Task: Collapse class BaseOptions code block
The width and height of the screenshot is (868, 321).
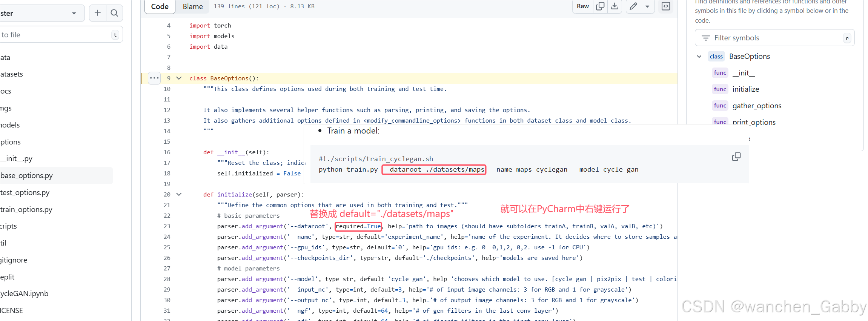Action: (179, 78)
